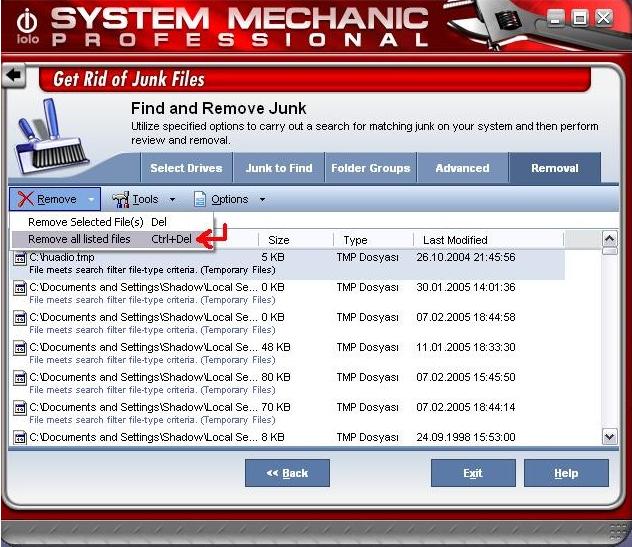Click the file icon of the 48 KB entry

[19, 348]
